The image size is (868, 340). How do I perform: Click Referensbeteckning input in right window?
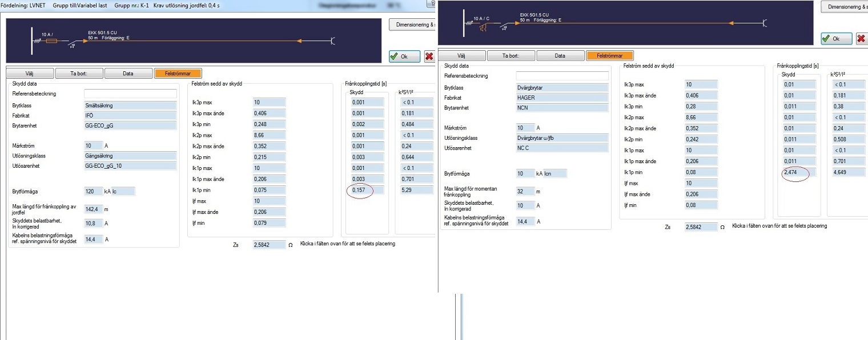click(x=562, y=75)
